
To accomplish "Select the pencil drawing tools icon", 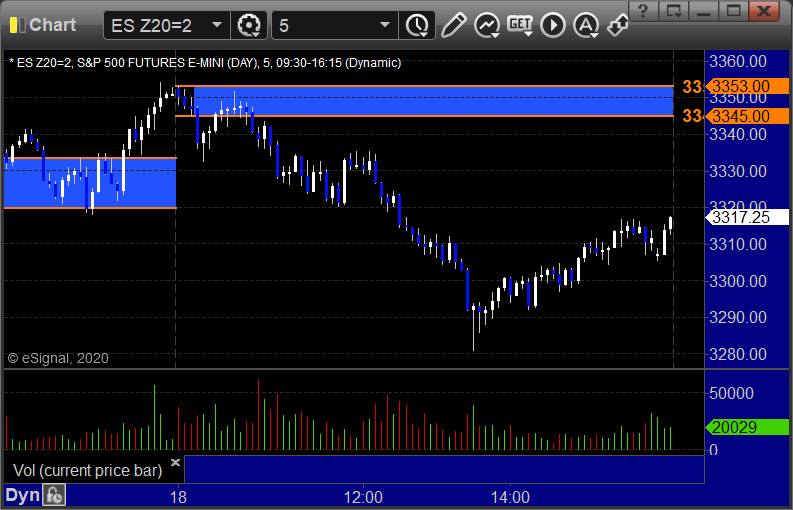I will [x=454, y=25].
